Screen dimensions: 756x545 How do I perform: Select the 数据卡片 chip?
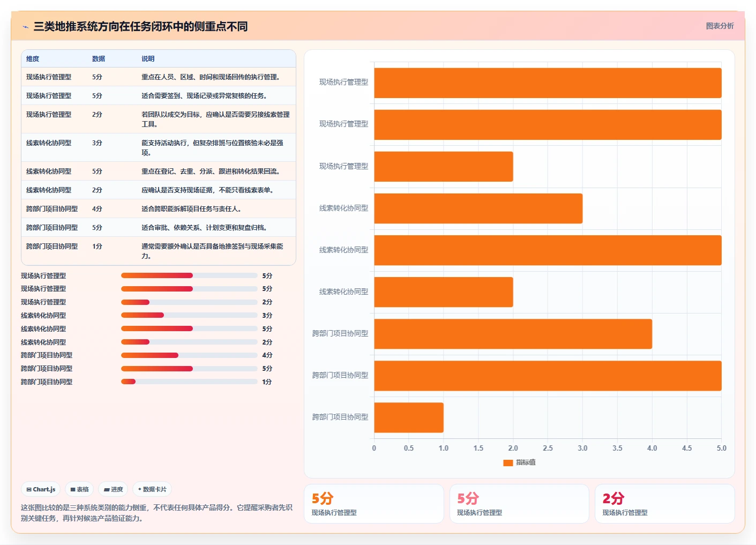(152, 489)
